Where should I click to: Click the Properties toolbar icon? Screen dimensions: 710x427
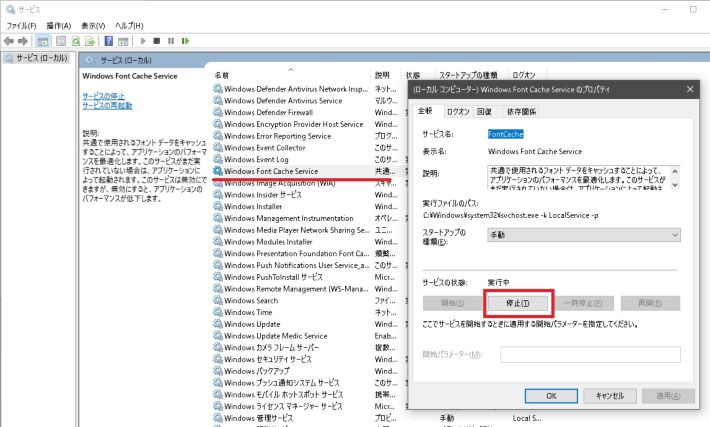(x=61, y=41)
